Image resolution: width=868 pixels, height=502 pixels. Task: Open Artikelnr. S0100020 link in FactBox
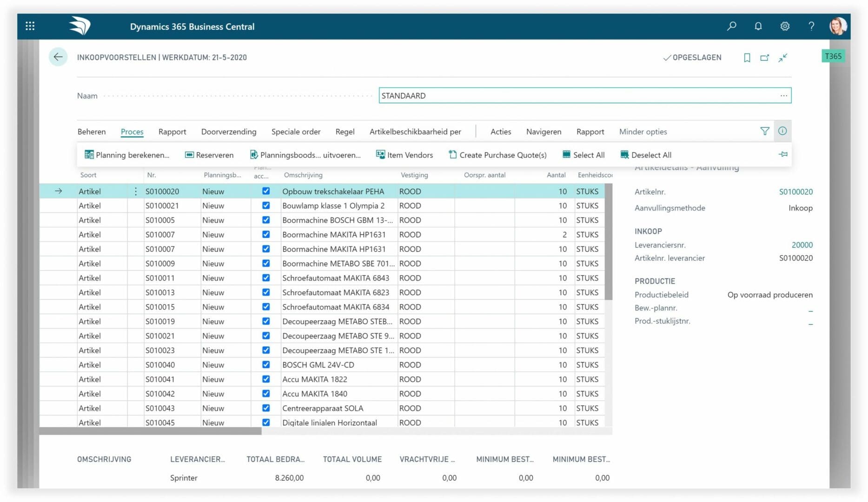tap(796, 192)
